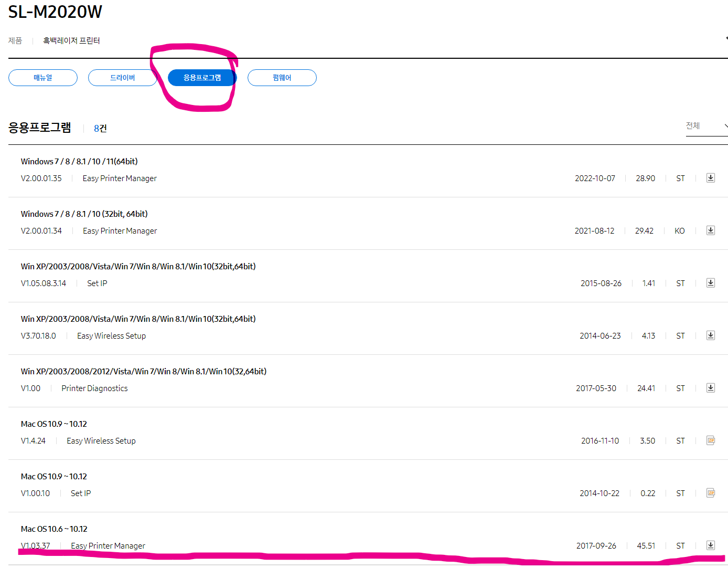
Task: Click the date 2021-08-12
Action: (x=594, y=231)
